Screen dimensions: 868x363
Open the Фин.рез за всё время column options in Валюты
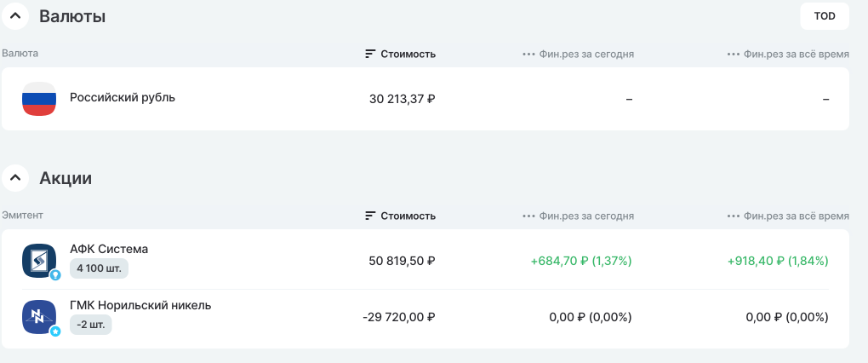click(733, 54)
